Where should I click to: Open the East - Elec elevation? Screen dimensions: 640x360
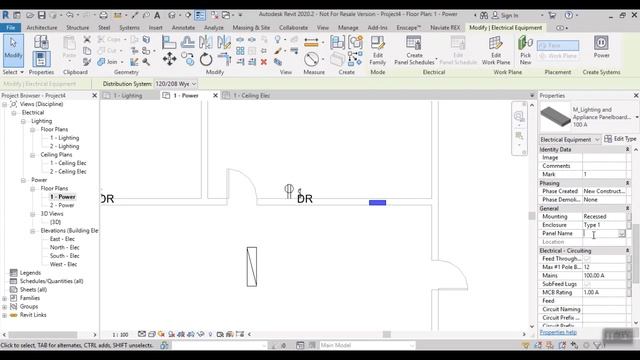pyautogui.click(x=62, y=239)
